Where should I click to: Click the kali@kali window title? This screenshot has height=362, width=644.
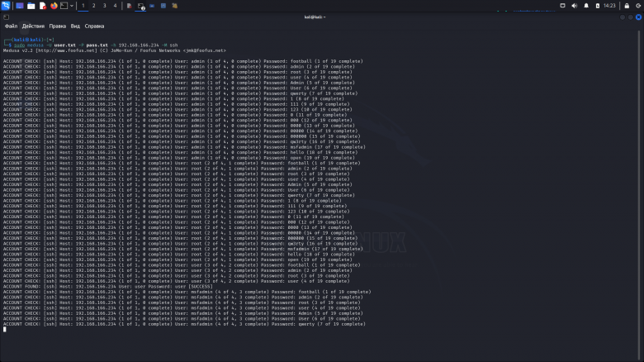tap(315, 17)
